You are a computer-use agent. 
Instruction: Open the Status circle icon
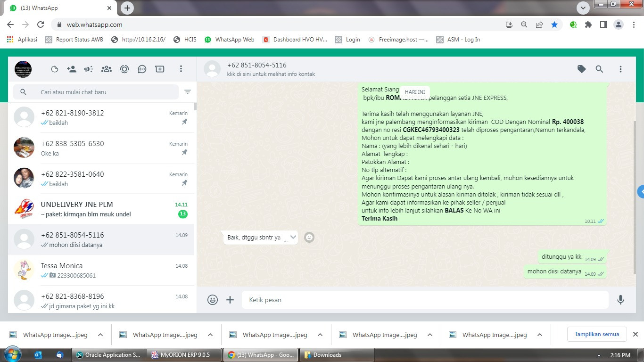[x=124, y=69]
